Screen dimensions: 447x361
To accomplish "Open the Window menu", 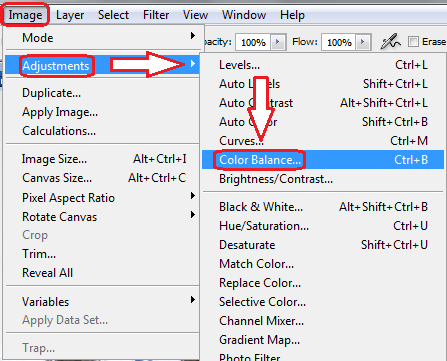I will pos(244,15).
